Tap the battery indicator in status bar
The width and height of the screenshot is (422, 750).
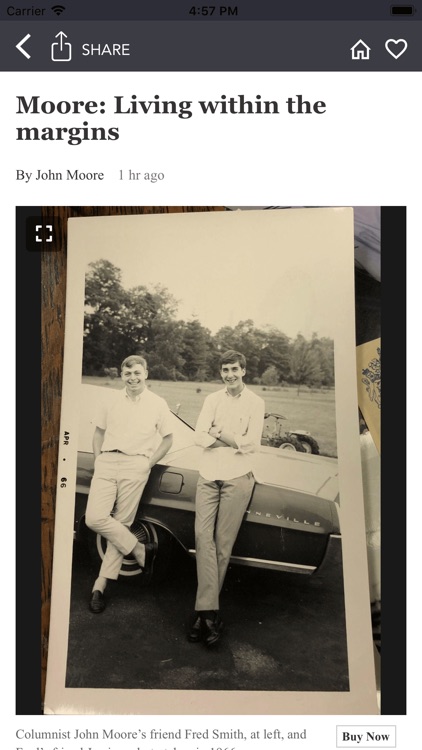pyautogui.click(x=402, y=11)
